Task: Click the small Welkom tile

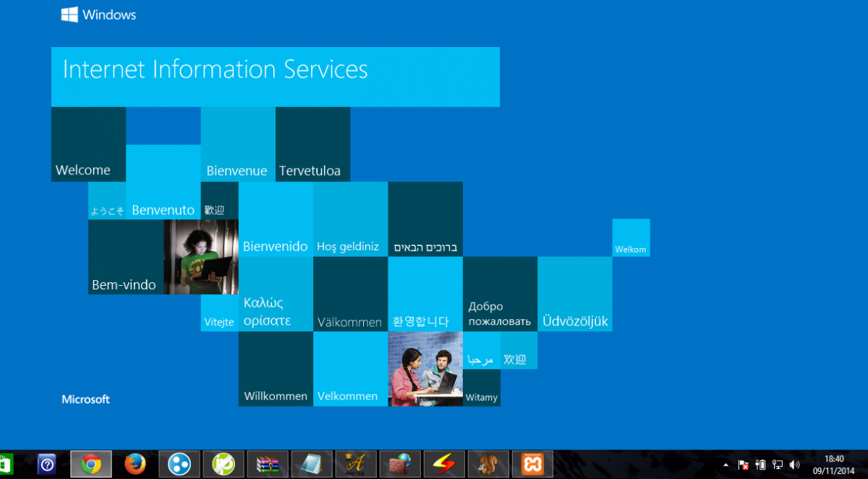Action: pos(631,237)
